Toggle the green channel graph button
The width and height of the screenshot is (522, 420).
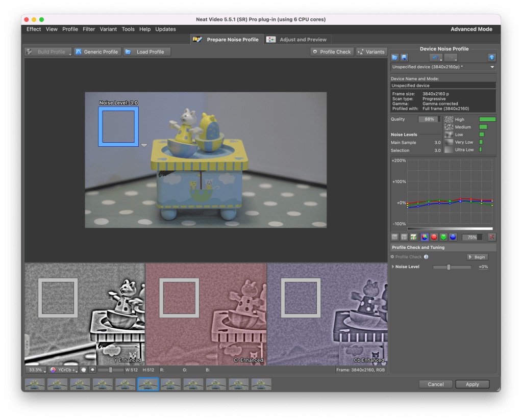(443, 237)
